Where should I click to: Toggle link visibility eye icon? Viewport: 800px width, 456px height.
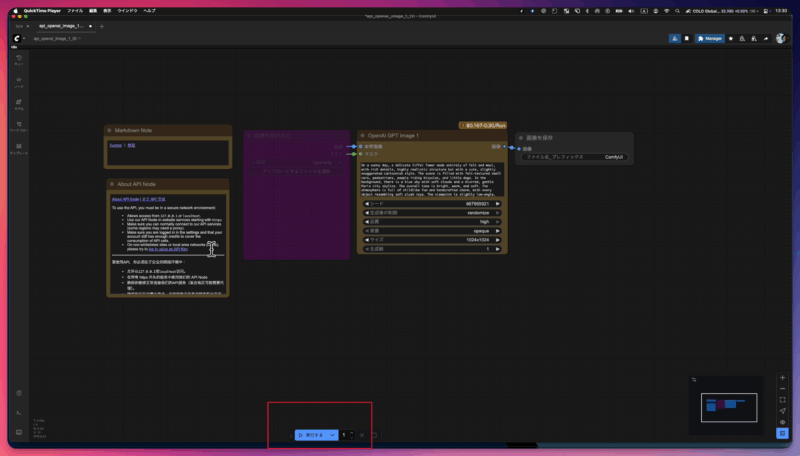[x=783, y=422]
